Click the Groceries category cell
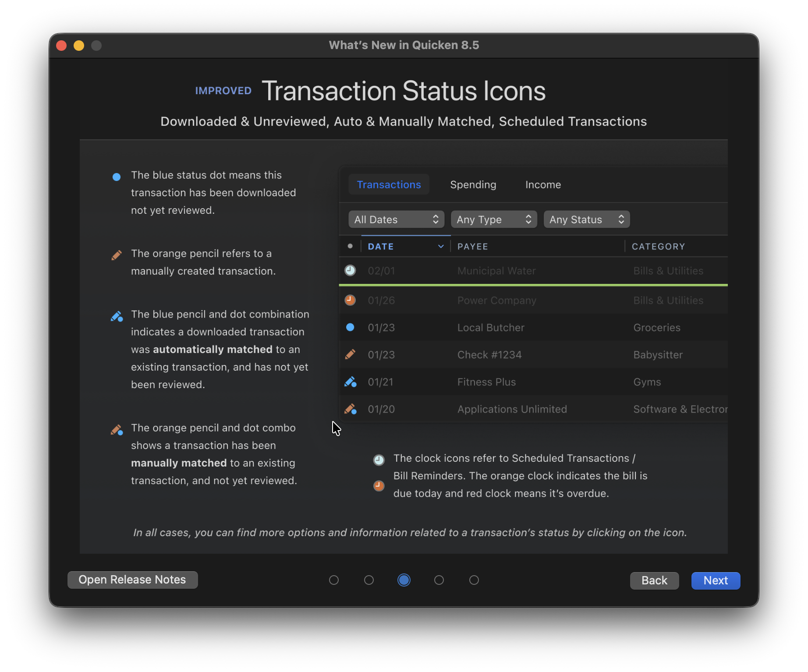This screenshot has height=672, width=808. 657,328
